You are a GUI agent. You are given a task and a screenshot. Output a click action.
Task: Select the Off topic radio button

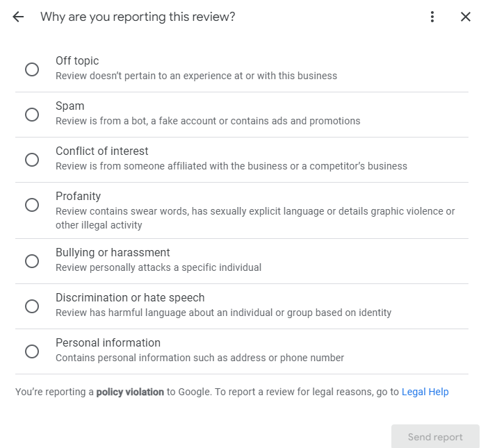[x=32, y=69]
